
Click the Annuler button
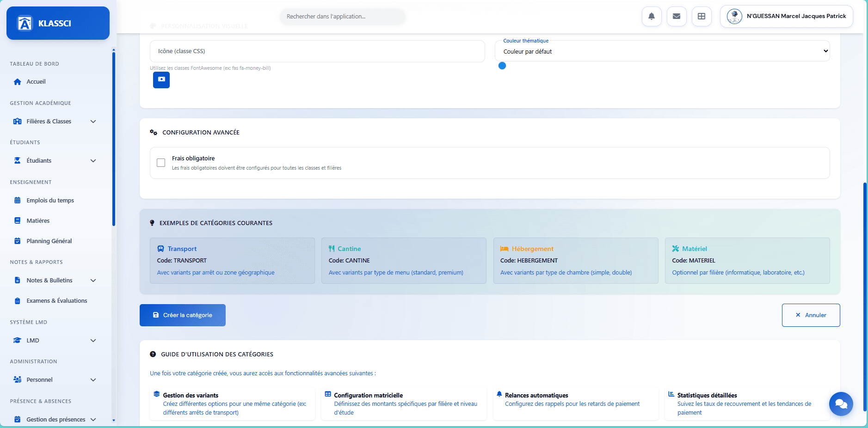pos(811,315)
